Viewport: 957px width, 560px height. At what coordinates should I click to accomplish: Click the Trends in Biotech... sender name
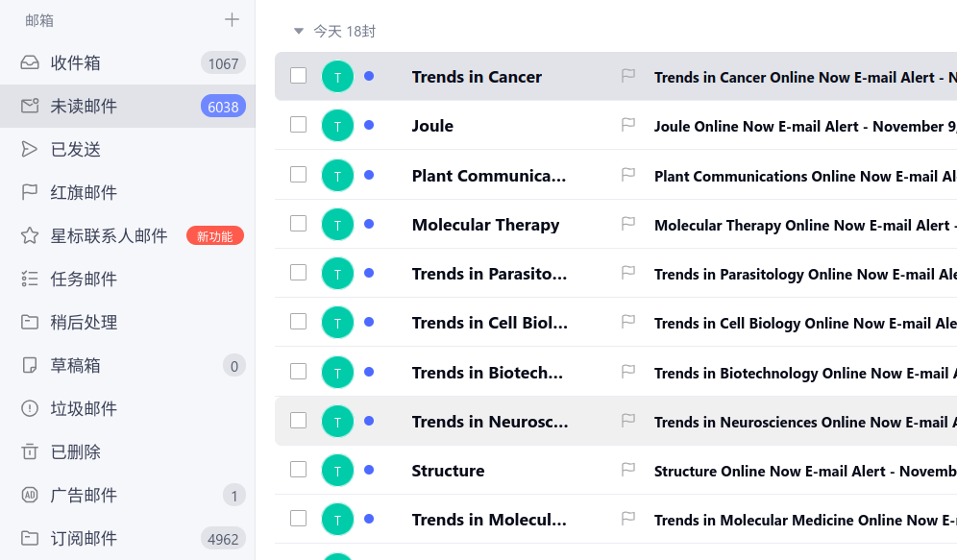487,372
